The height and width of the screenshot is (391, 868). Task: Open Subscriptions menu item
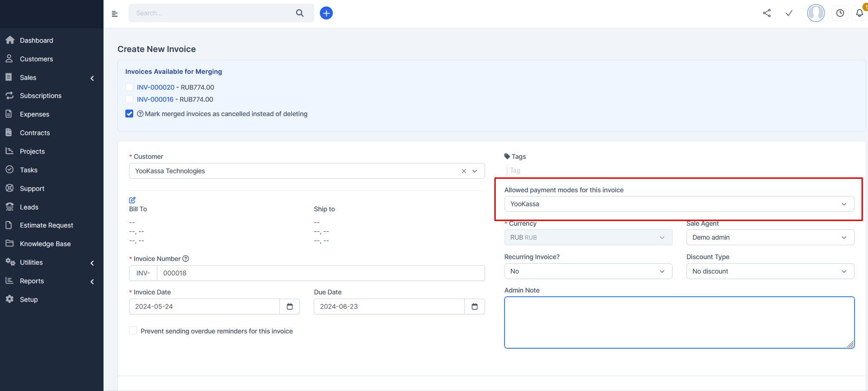pyautogui.click(x=40, y=96)
